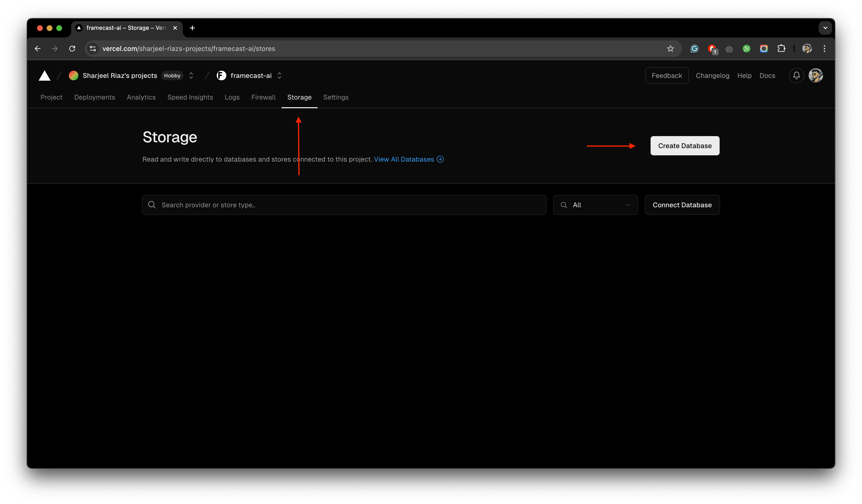Open the notifications bell
This screenshot has width=862, height=504.
796,76
